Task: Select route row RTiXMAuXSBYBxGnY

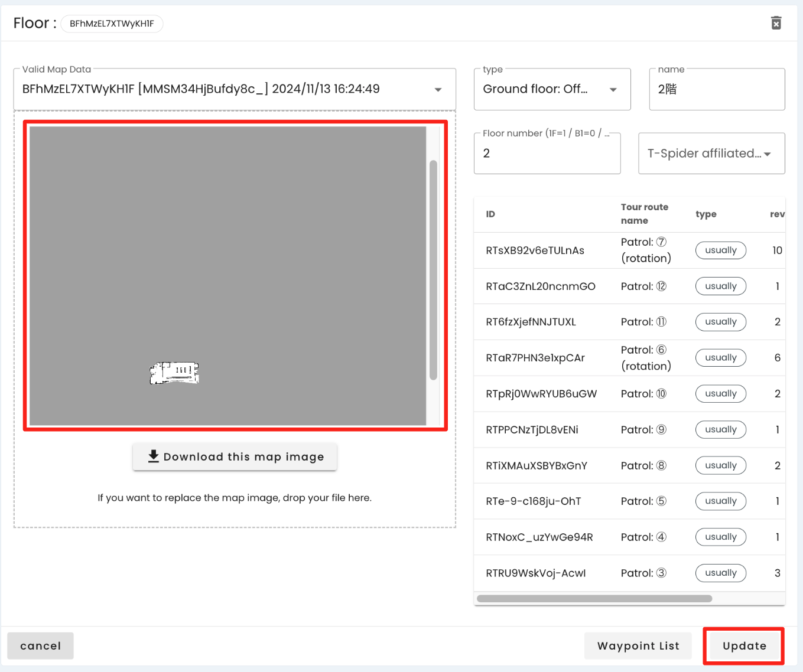Action: point(629,465)
